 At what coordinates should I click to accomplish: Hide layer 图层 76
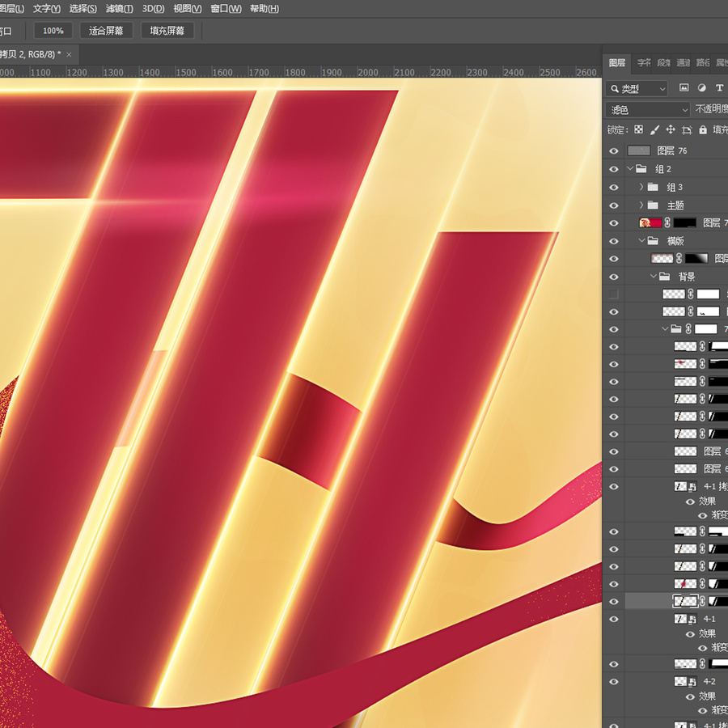coord(614,151)
